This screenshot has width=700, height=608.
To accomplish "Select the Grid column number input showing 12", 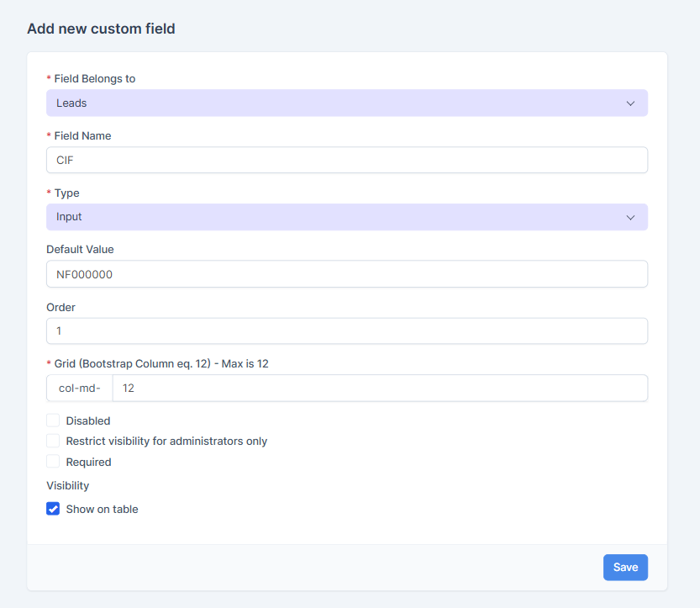I will click(379, 389).
